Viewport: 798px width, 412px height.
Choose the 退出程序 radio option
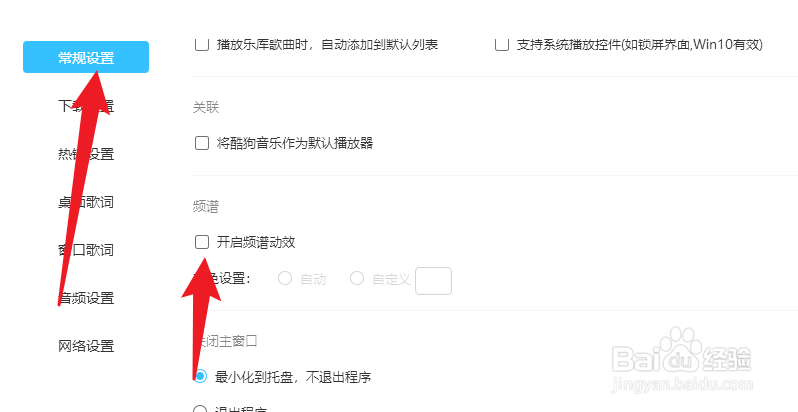click(201, 408)
